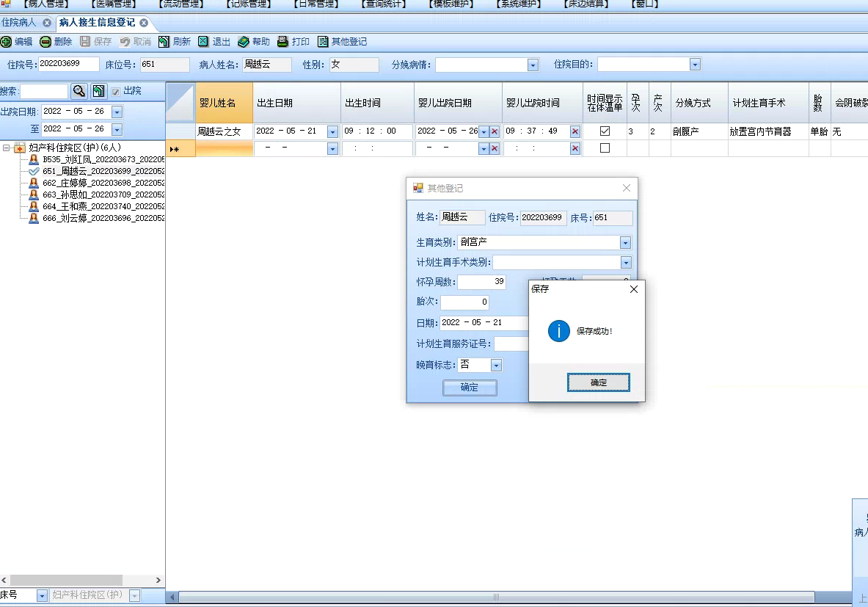Check 时间显示在体温单 in the new empty row
868x607 pixels.
(605, 148)
